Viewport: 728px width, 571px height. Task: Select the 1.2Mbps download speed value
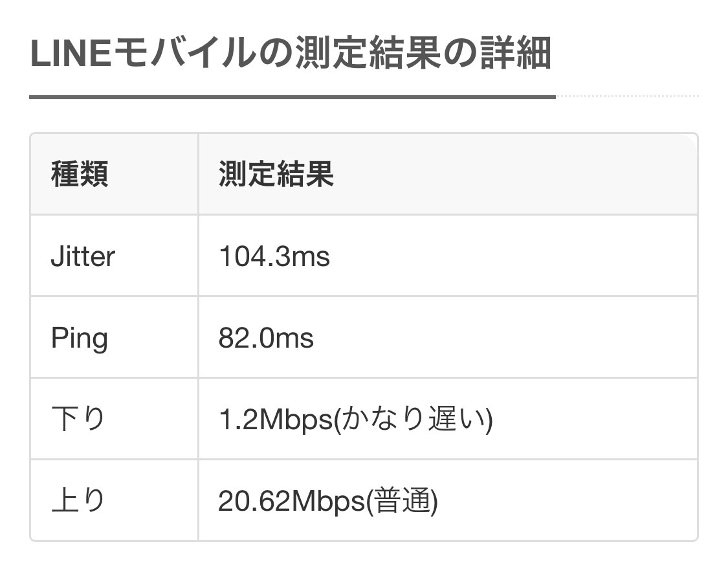pyautogui.click(x=276, y=420)
